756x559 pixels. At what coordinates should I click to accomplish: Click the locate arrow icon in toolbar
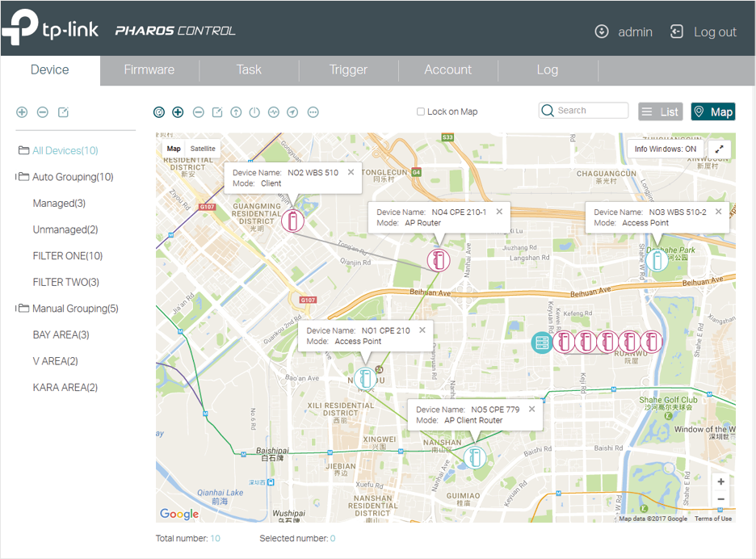[292, 112]
